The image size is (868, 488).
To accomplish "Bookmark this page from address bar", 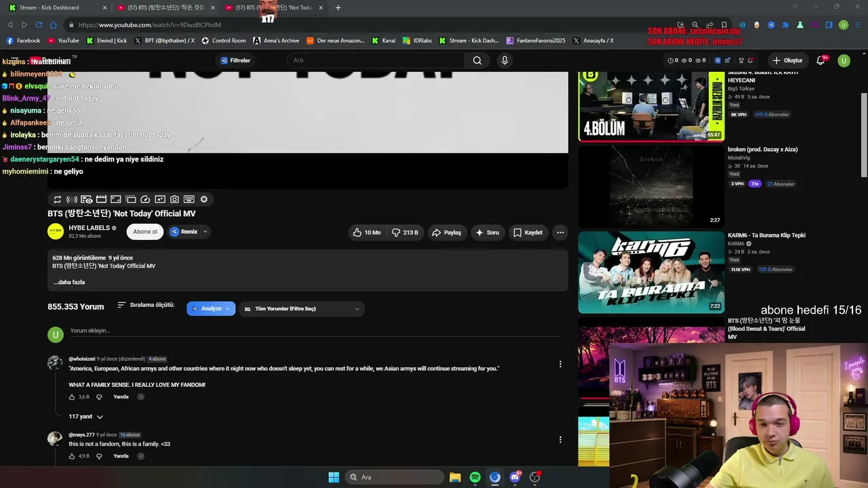I will click(x=723, y=25).
